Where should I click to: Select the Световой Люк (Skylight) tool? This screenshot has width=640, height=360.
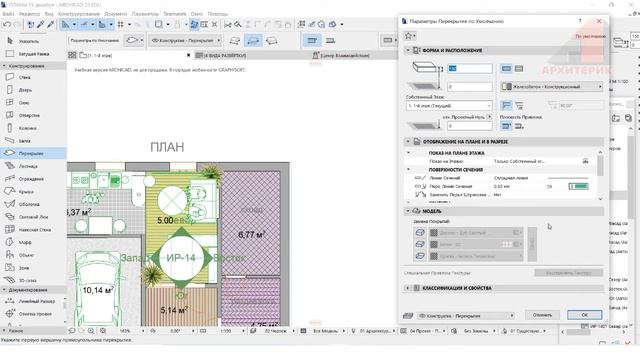pos(33,217)
